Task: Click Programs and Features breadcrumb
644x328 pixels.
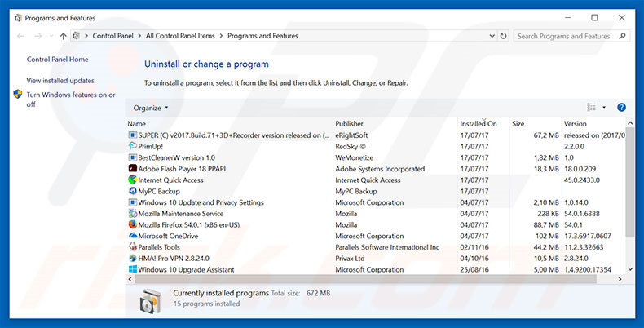Action: pyautogui.click(x=262, y=36)
